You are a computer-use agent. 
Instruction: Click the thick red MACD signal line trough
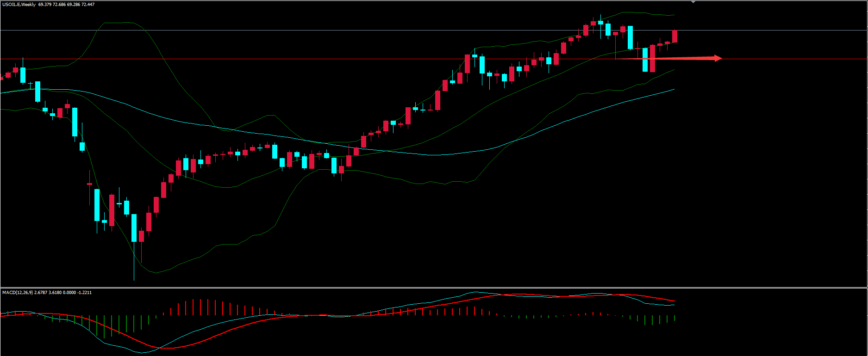[171, 348]
